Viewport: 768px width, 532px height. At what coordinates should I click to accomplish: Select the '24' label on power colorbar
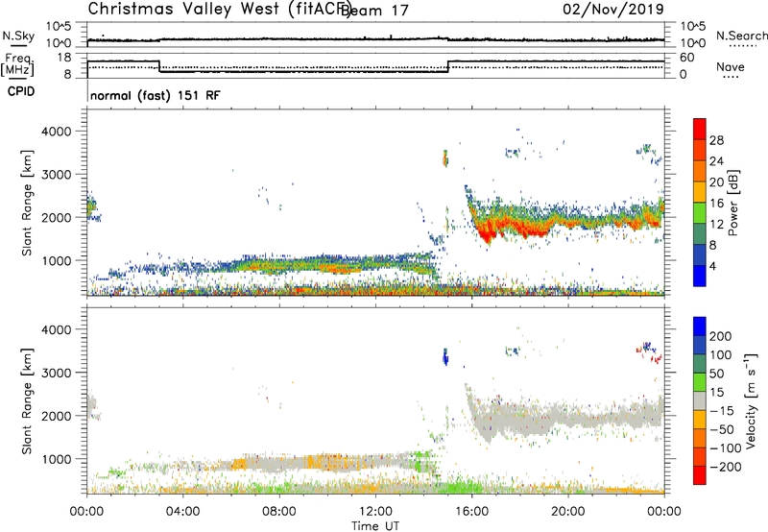point(716,161)
